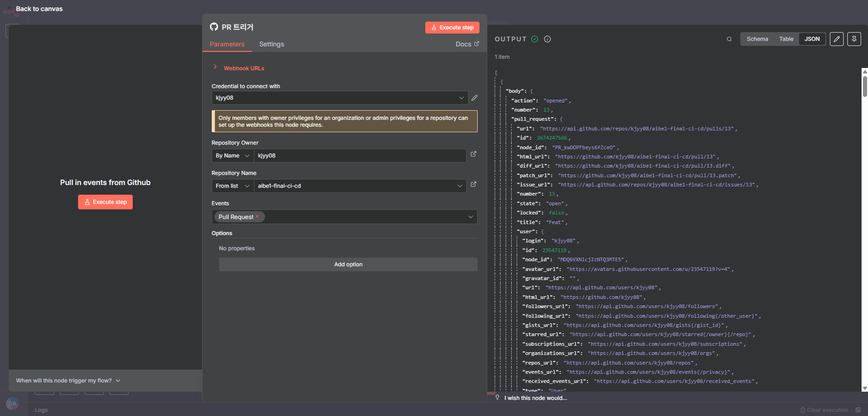The image size is (868, 416).
Task: Click the lightbulb feedback icon
Action: pyautogui.click(x=497, y=398)
